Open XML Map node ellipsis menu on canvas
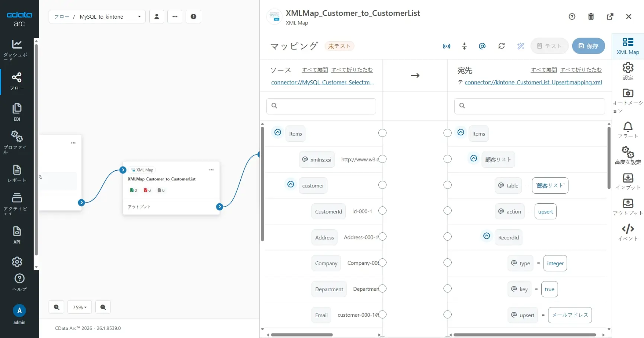The height and width of the screenshot is (338, 644). (211, 170)
